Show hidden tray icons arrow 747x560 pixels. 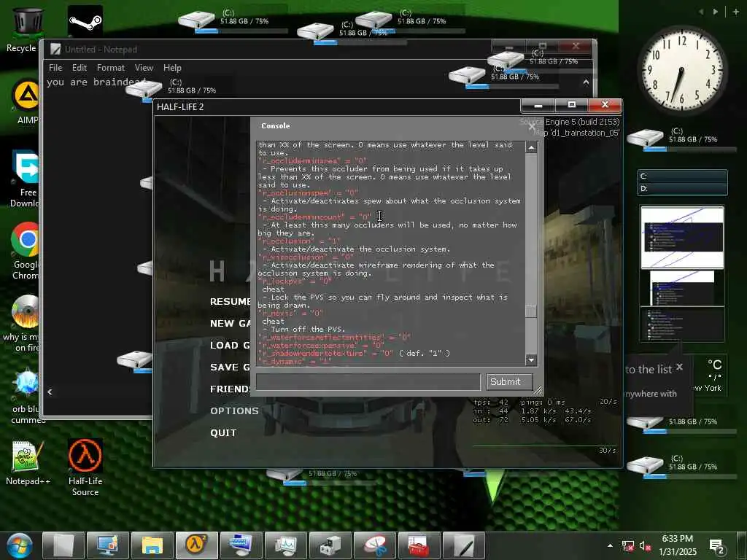[610, 545]
